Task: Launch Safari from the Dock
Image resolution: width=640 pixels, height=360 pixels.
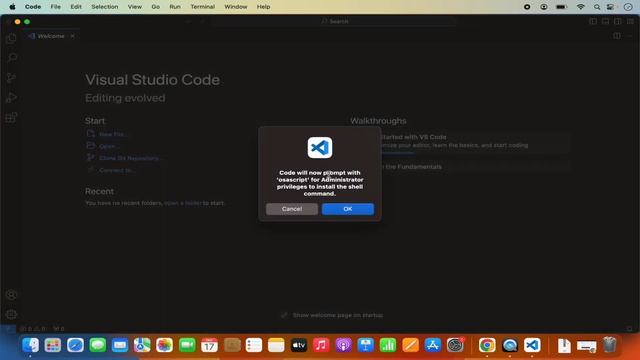Action: point(75,345)
